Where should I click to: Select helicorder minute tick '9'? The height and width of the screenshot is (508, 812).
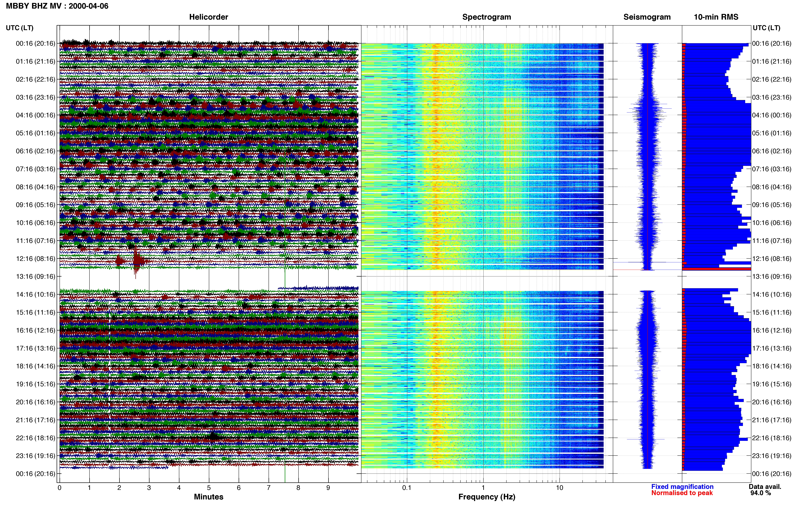[x=328, y=488]
